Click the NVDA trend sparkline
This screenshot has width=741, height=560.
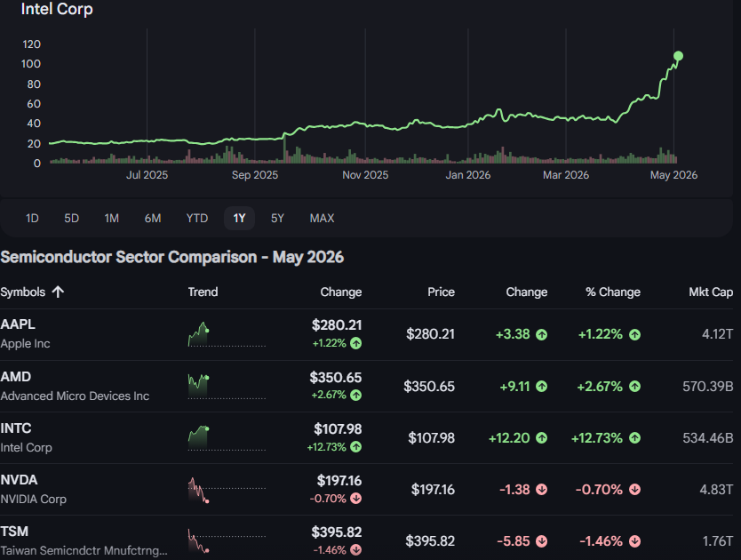(x=227, y=490)
